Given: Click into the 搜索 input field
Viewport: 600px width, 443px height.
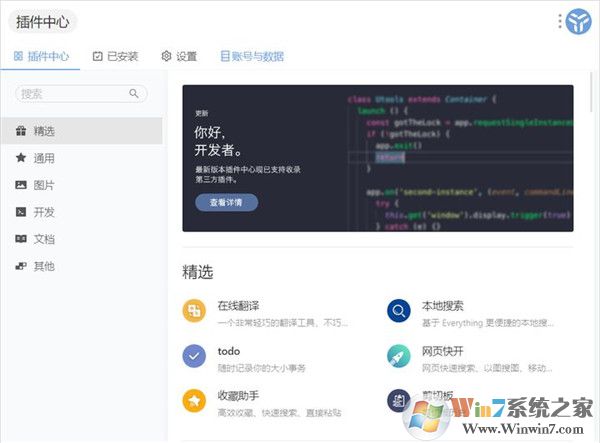Looking at the screenshot, I should [81, 93].
